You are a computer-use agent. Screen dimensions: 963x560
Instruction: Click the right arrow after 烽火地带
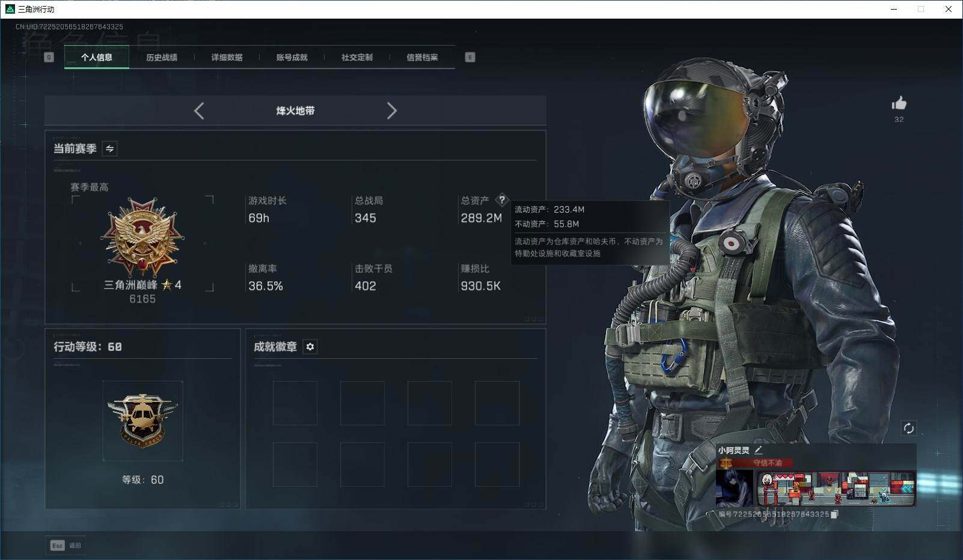point(392,111)
